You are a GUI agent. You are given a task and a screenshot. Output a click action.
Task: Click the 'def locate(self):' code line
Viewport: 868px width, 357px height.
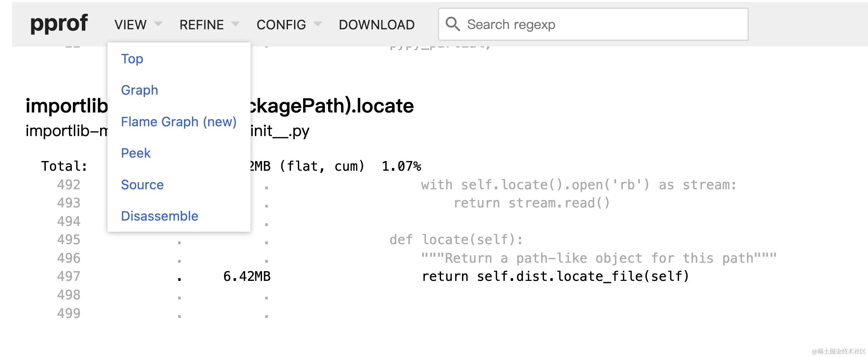tap(456, 239)
